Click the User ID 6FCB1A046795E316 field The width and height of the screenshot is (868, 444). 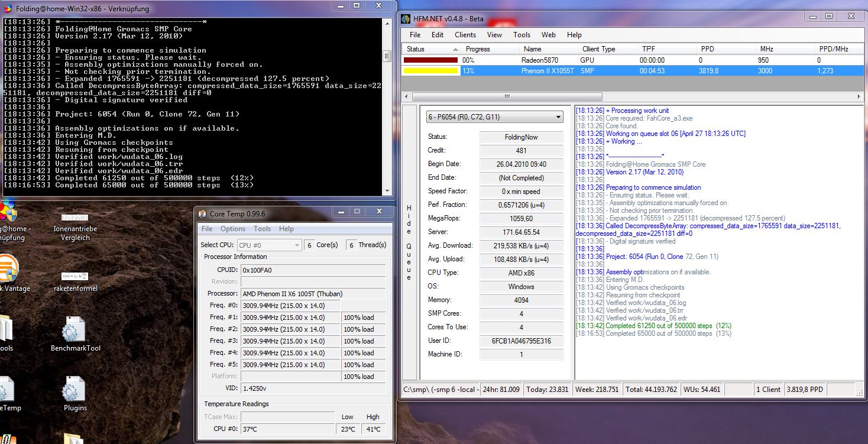click(x=521, y=341)
